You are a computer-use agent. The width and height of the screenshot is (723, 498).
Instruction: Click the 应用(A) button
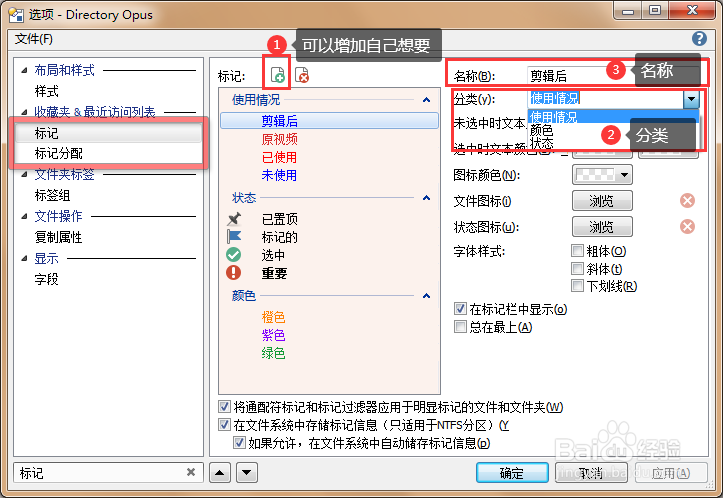point(671,473)
